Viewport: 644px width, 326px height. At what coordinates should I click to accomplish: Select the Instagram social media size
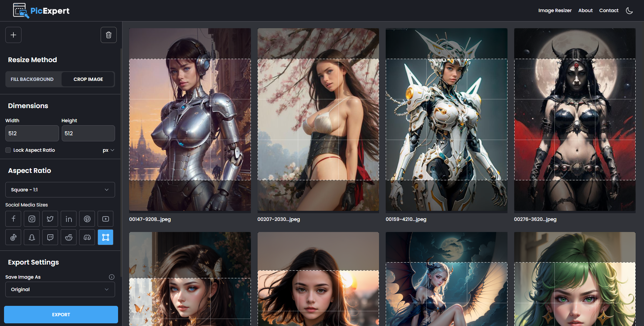tap(32, 219)
